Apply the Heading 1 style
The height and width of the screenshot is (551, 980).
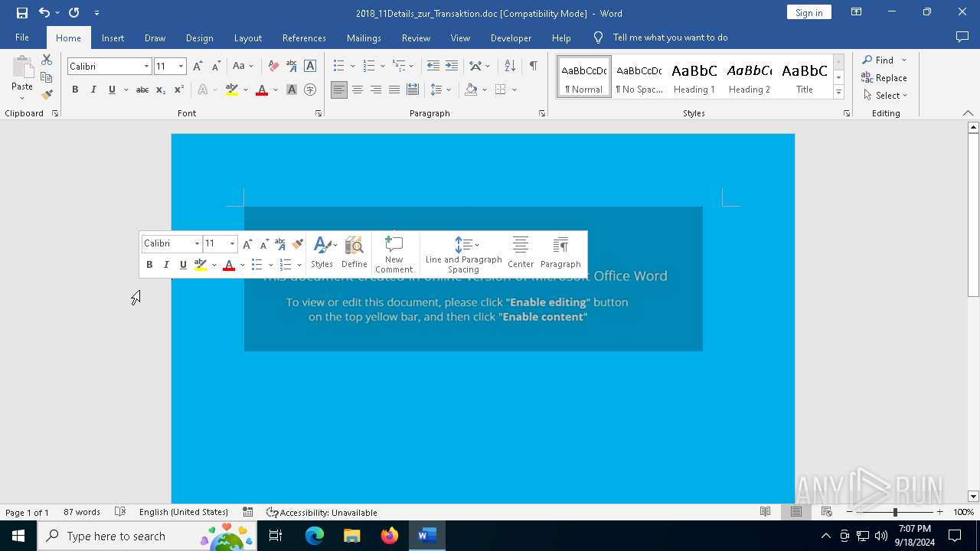(694, 77)
